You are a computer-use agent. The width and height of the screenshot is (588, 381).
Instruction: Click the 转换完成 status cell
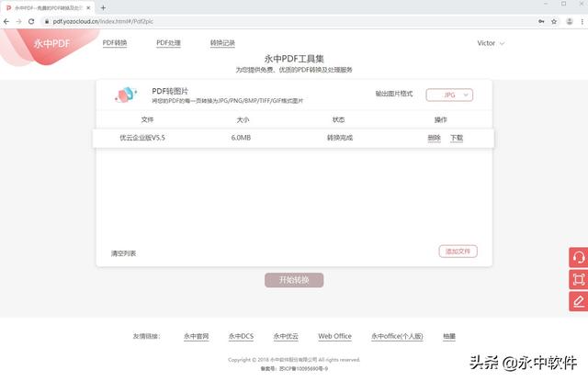(340, 138)
